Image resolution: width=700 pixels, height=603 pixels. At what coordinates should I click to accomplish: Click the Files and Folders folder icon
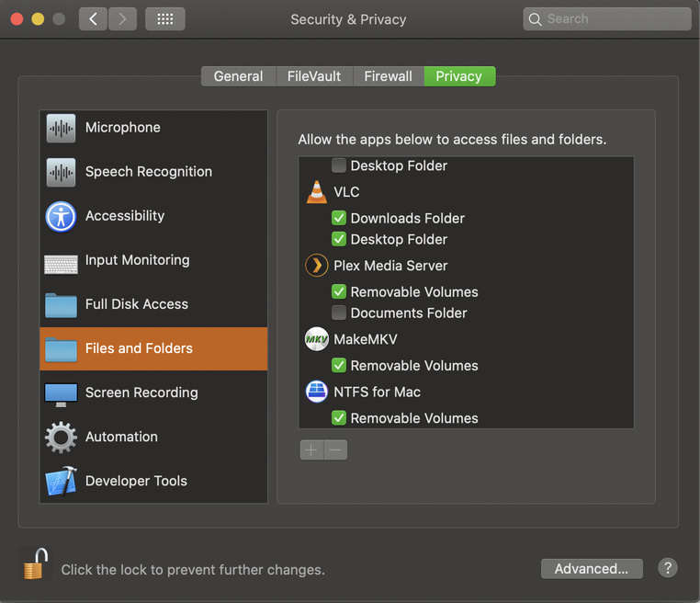coord(61,349)
